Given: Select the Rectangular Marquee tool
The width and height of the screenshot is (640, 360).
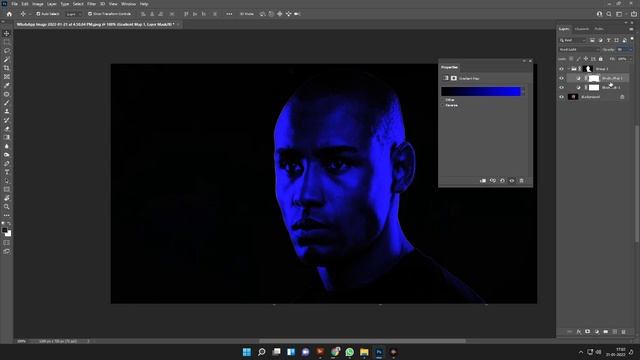Looking at the screenshot, I should click(x=7, y=42).
